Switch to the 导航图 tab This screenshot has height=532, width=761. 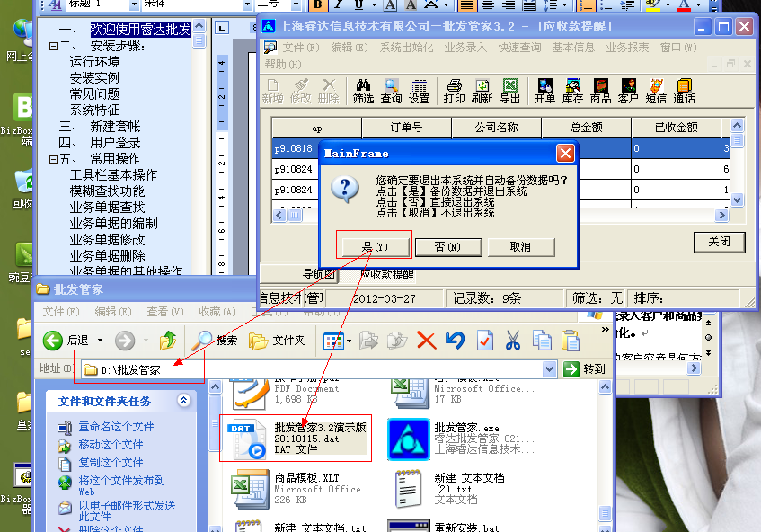point(318,274)
